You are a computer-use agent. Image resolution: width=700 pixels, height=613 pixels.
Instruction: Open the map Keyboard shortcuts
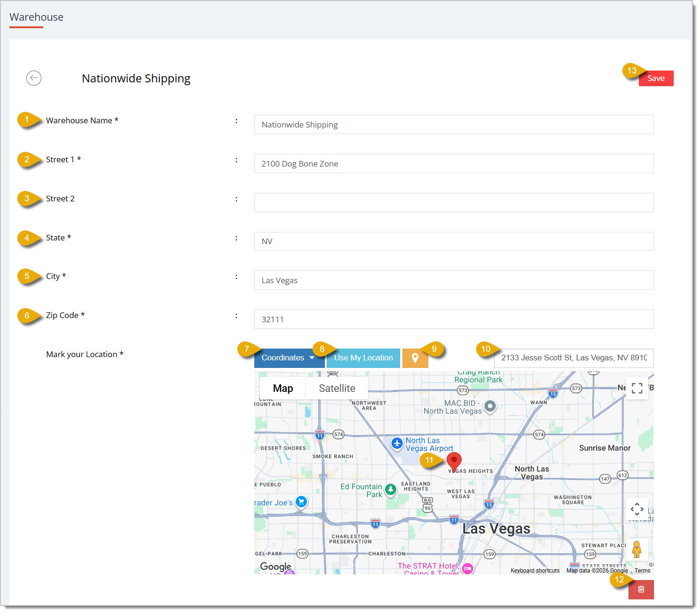tap(535, 571)
